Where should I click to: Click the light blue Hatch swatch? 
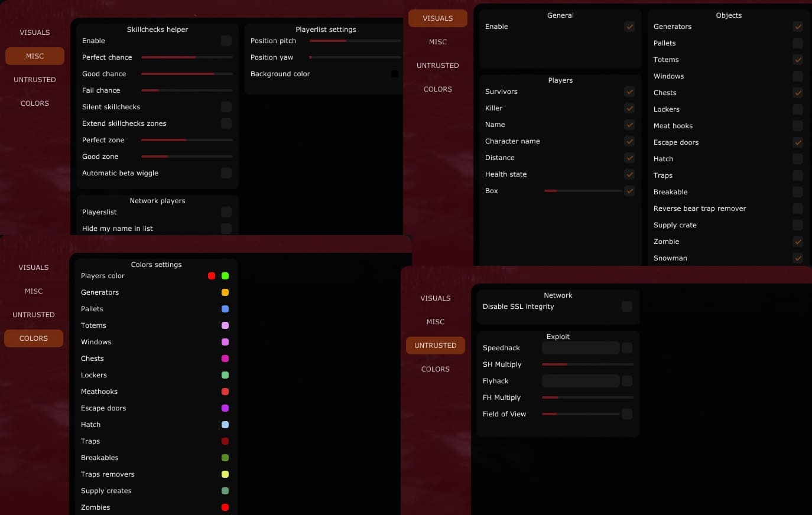225,425
